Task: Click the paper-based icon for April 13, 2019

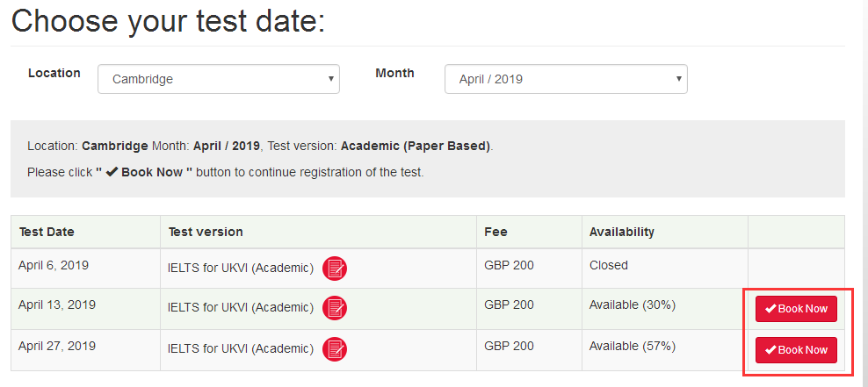Action: [335, 308]
